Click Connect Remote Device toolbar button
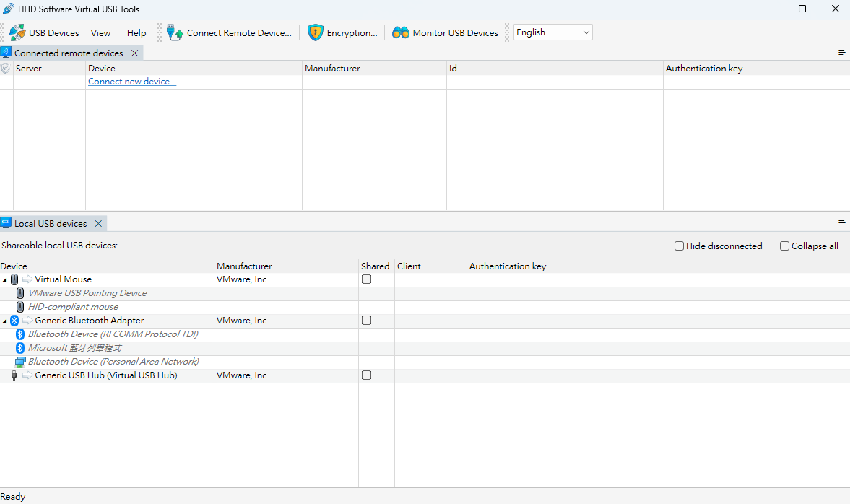 pyautogui.click(x=230, y=32)
